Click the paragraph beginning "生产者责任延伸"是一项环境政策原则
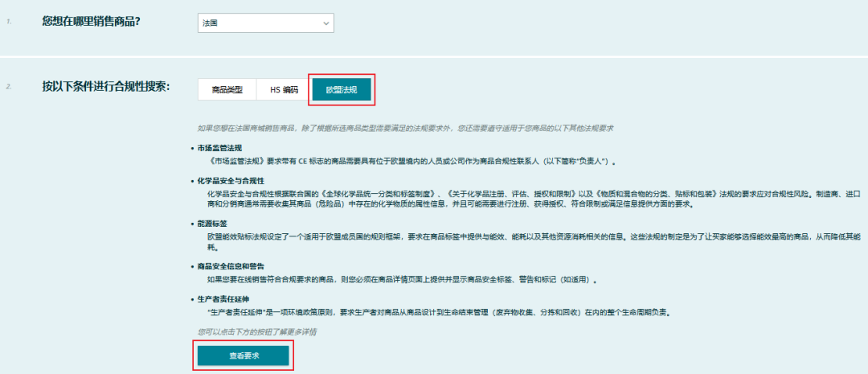The image size is (868, 374). 439,313
